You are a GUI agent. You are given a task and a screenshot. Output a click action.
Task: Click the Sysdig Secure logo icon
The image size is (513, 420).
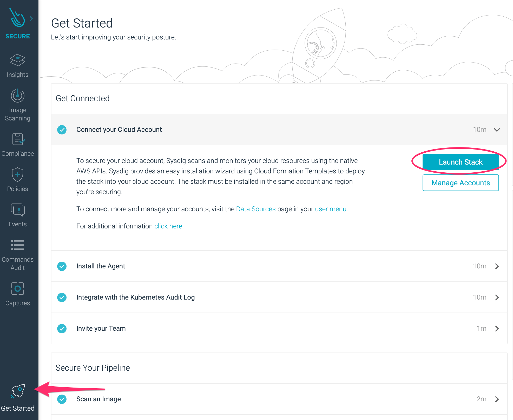[x=17, y=17]
